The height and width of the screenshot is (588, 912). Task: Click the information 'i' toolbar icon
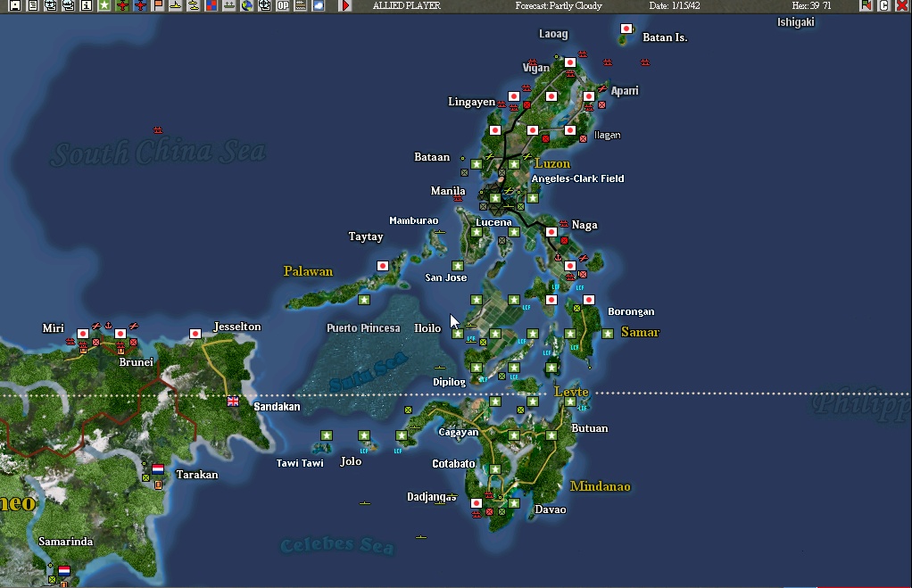(x=86, y=5)
